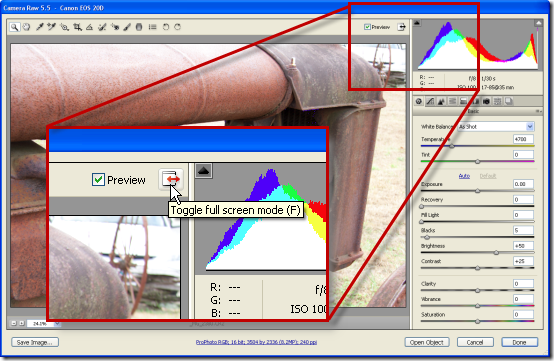The width and height of the screenshot is (554, 361).
Task: Toggle the highlight clipping warning on the histogram
Action: [538, 23]
